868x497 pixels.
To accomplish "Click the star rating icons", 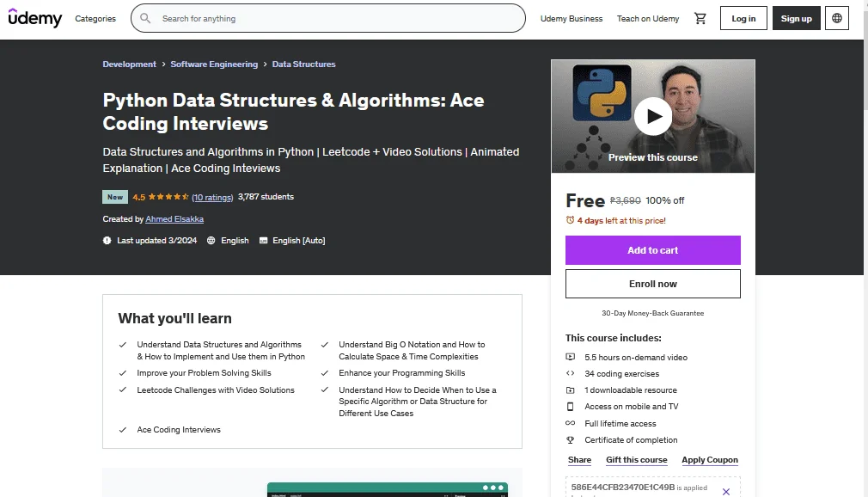I will 168,197.
